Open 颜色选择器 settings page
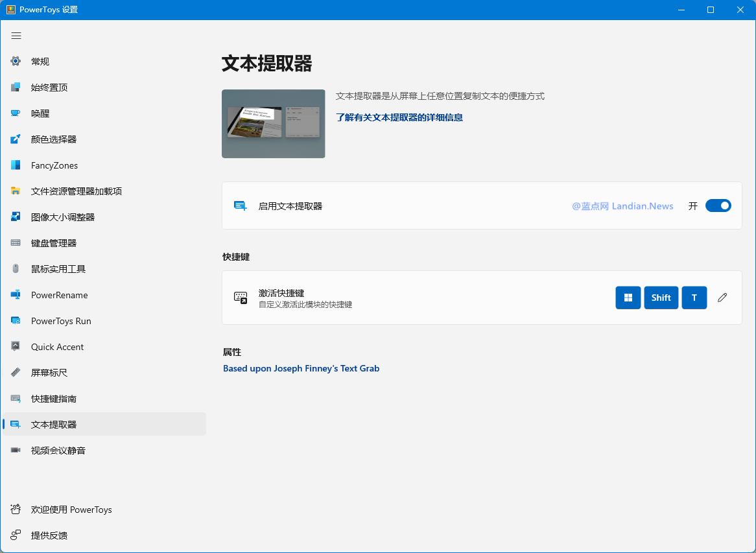 [x=104, y=139]
